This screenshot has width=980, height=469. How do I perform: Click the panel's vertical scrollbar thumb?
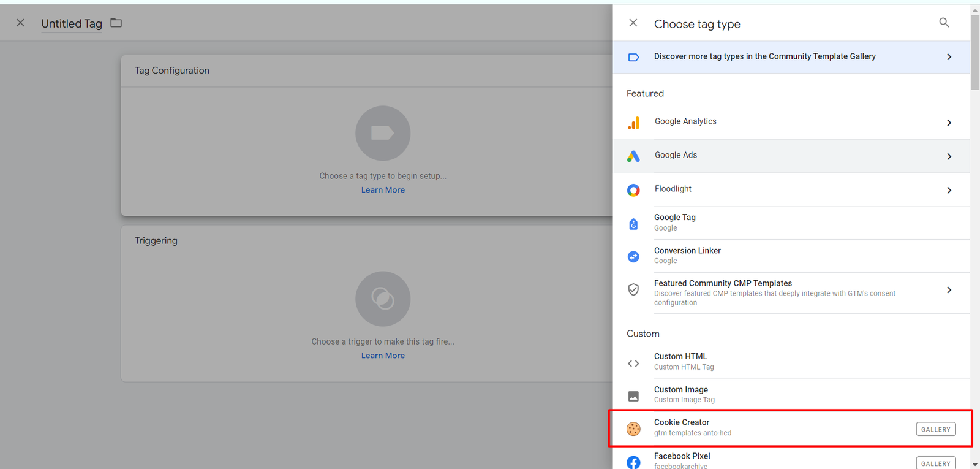[x=975, y=52]
